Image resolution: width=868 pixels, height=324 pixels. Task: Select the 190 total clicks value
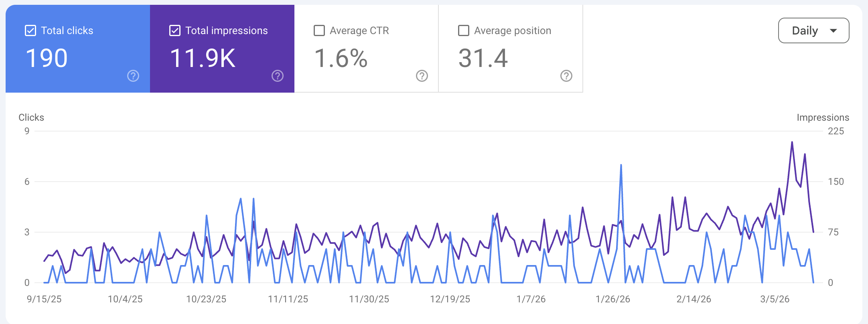coord(47,58)
